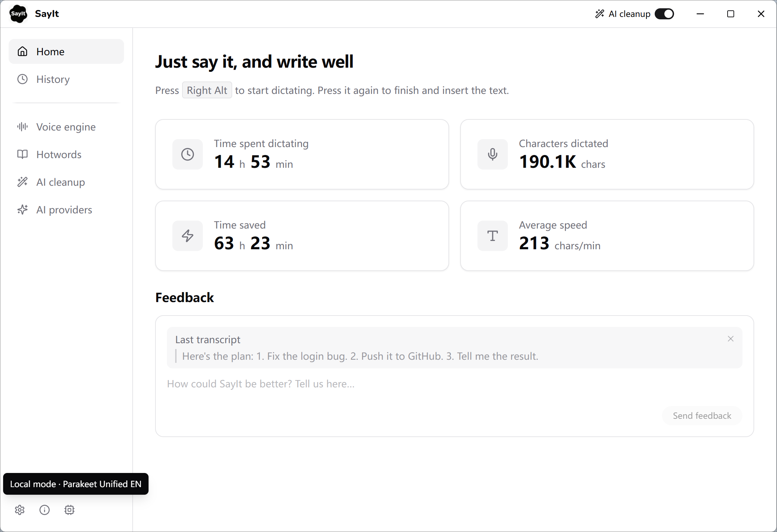Close the SayIt window

[761, 14]
